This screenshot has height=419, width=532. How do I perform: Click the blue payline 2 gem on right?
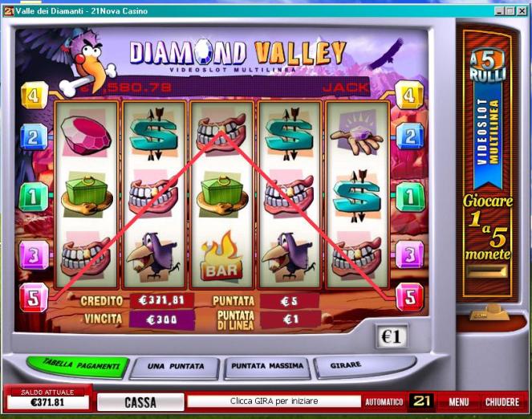pos(410,137)
